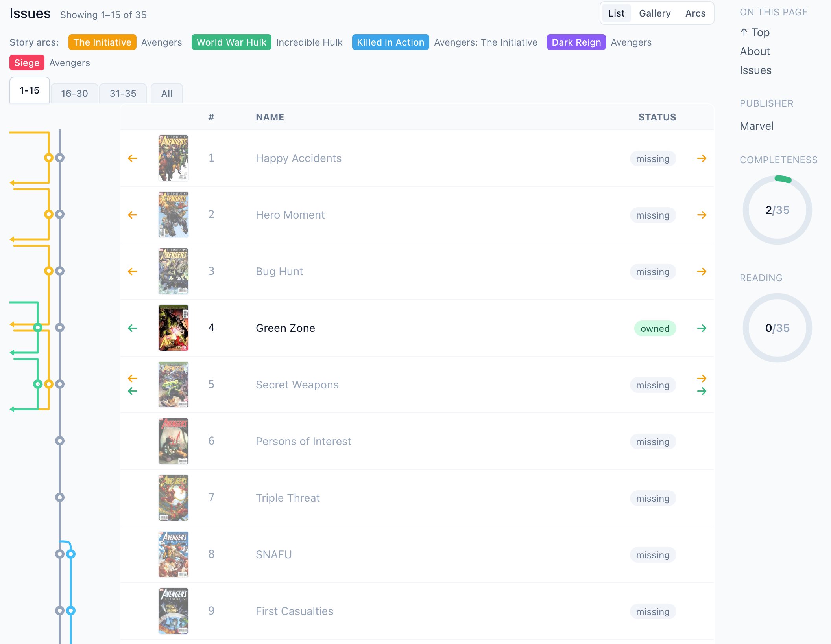This screenshot has width=831, height=644.
Task: Click the owned status badge for Green Zone
Action: click(655, 328)
